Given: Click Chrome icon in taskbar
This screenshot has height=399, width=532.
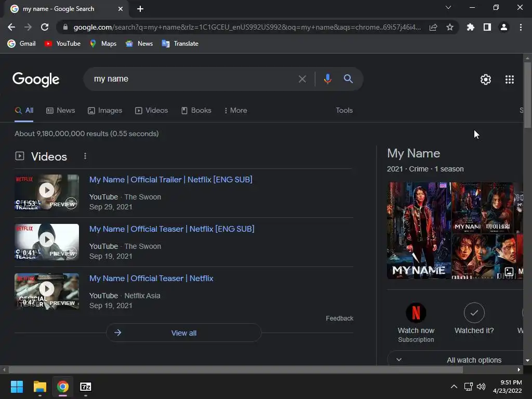Looking at the screenshot, I should tap(62, 387).
